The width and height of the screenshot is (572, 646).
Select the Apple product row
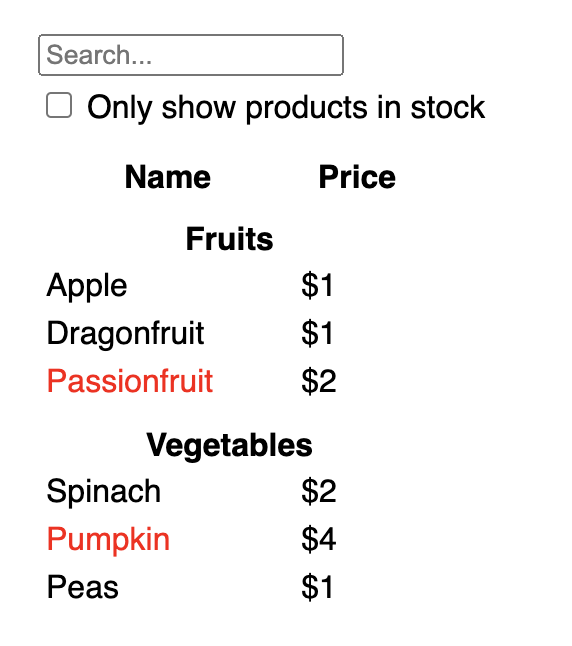[x=190, y=285]
